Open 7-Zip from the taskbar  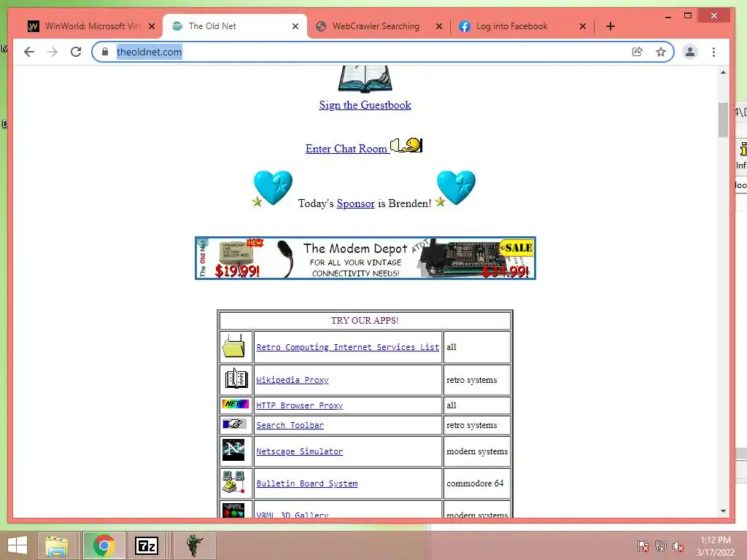point(146,545)
